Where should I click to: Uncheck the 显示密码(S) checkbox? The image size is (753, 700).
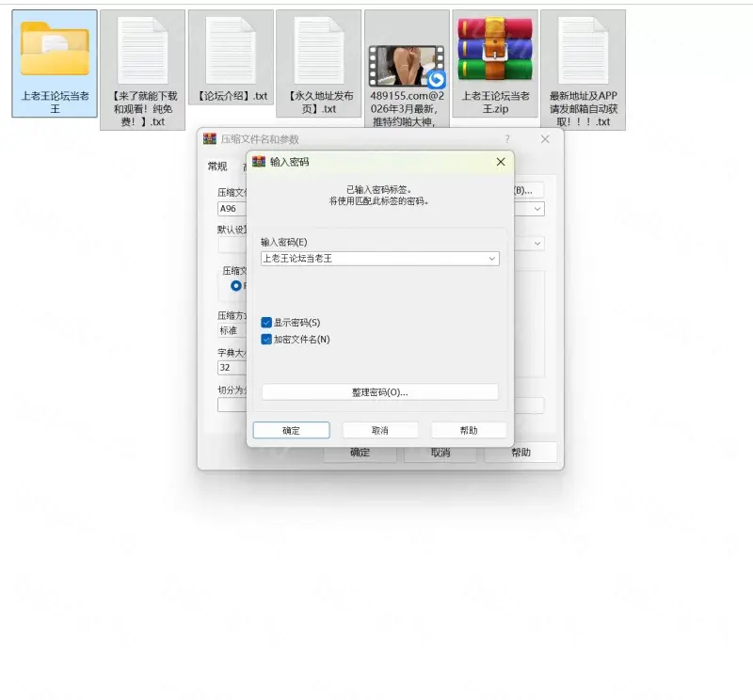click(x=266, y=322)
